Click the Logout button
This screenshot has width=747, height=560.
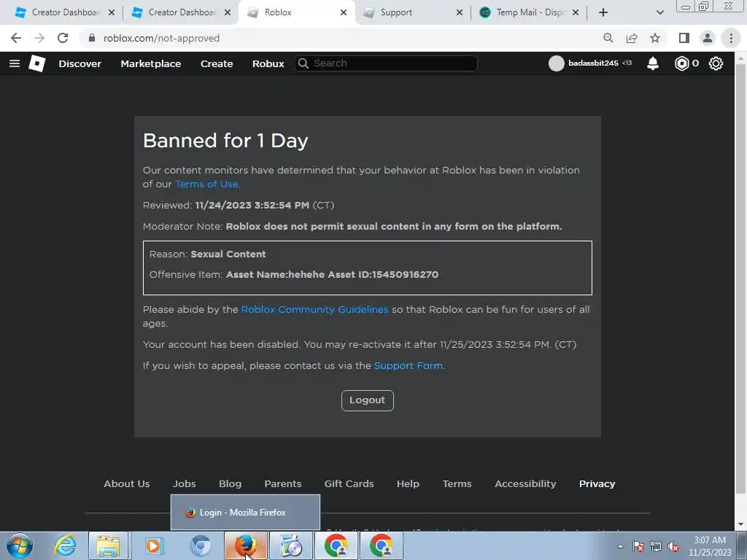tap(368, 400)
